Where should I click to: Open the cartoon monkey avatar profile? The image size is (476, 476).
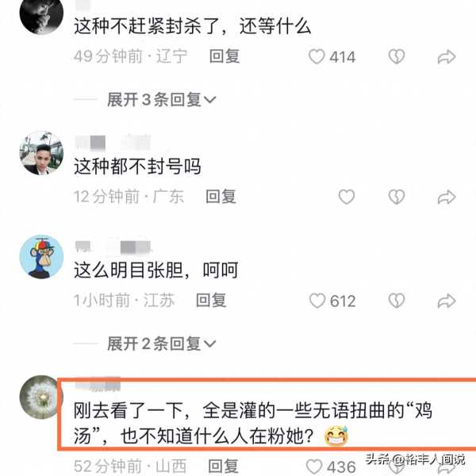coord(41,257)
